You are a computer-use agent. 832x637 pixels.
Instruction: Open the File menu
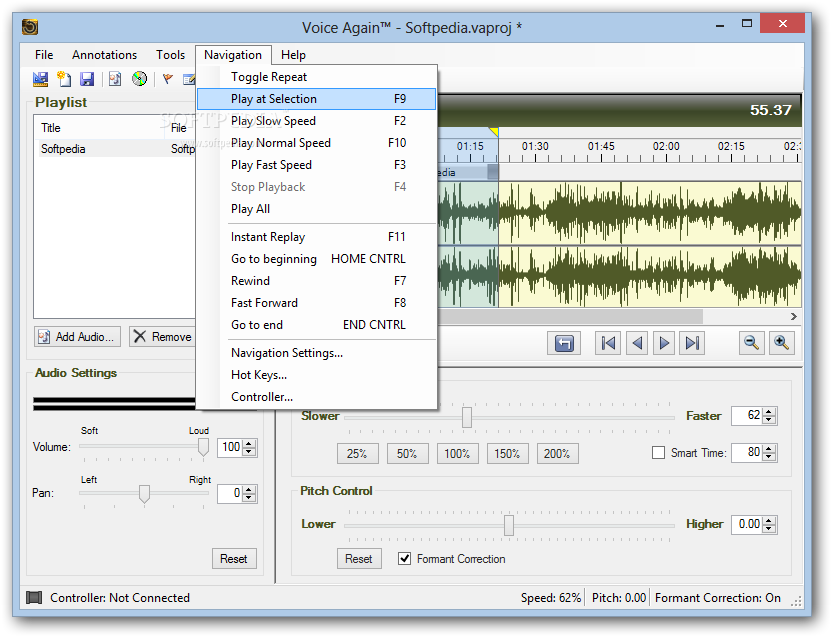[44, 55]
